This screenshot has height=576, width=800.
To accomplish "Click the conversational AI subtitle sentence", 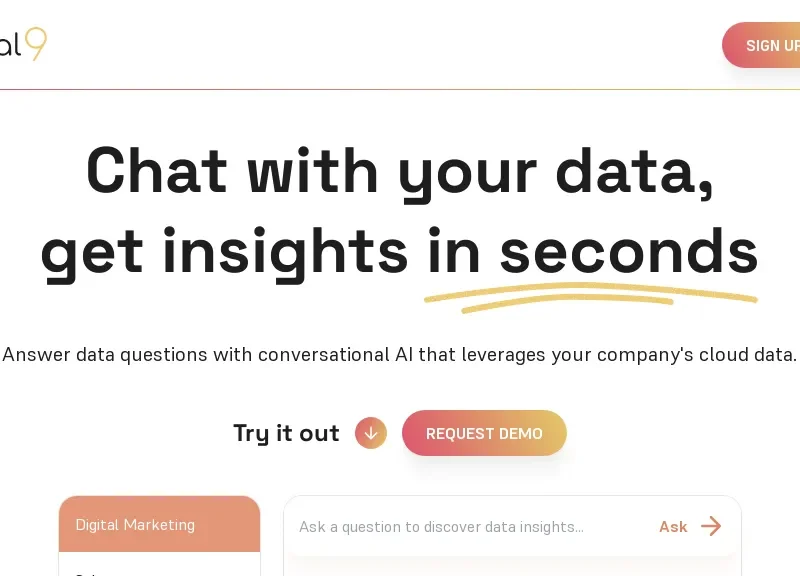I will click(x=400, y=354).
